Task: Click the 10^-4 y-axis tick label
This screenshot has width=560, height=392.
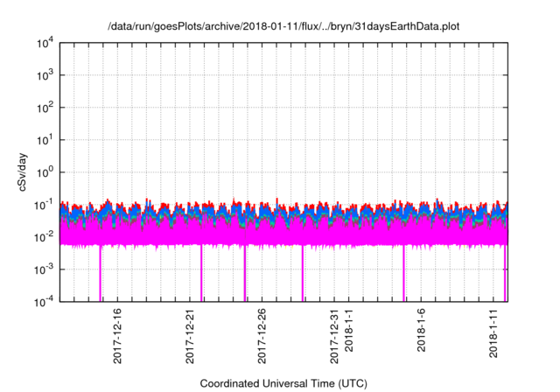Action: point(45,303)
